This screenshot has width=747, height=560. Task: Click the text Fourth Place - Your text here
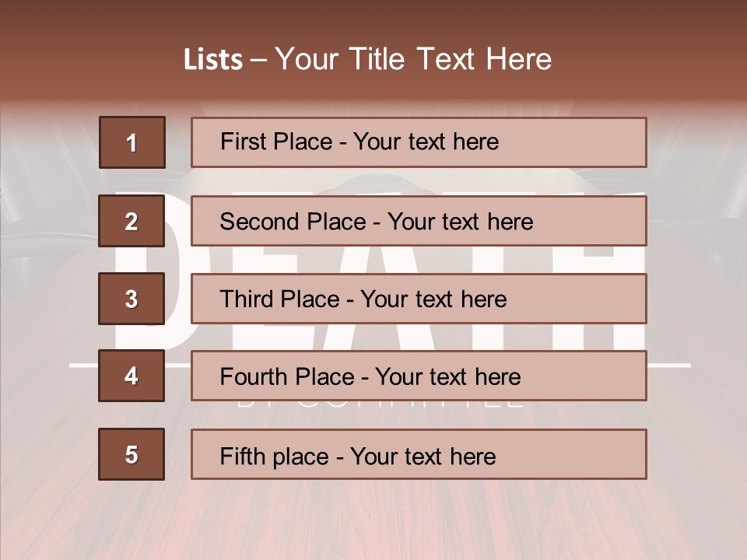tap(370, 376)
